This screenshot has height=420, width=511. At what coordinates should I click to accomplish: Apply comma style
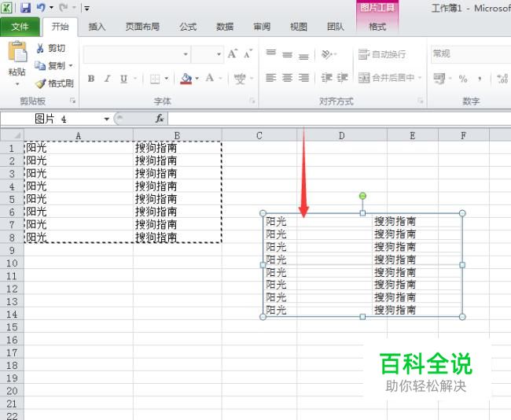(x=480, y=79)
